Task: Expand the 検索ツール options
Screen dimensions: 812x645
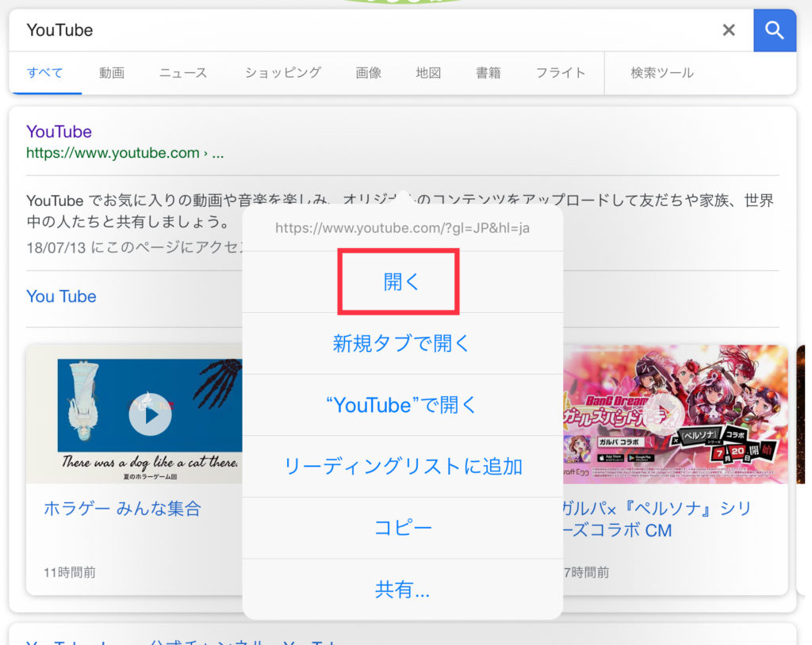Action: (662, 72)
